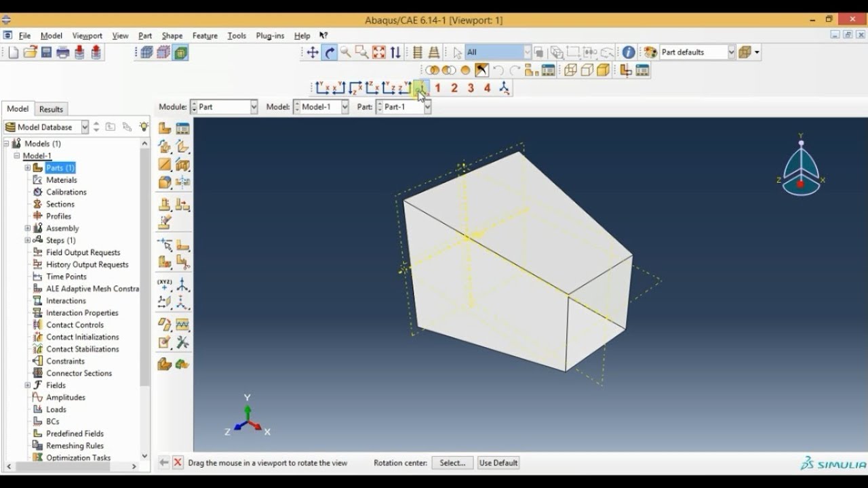The height and width of the screenshot is (488, 868).
Task: Click the Auto-Fit View icon
Action: click(379, 52)
